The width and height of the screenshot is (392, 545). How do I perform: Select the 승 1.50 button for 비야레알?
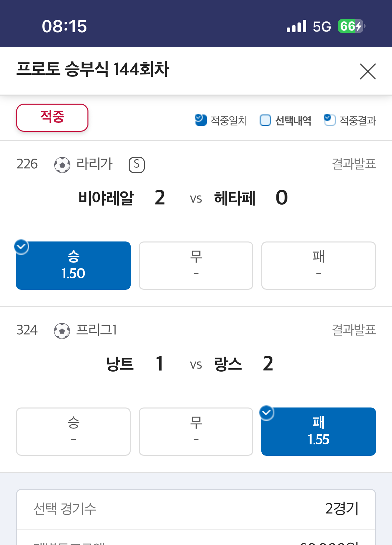click(x=73, y=266)
